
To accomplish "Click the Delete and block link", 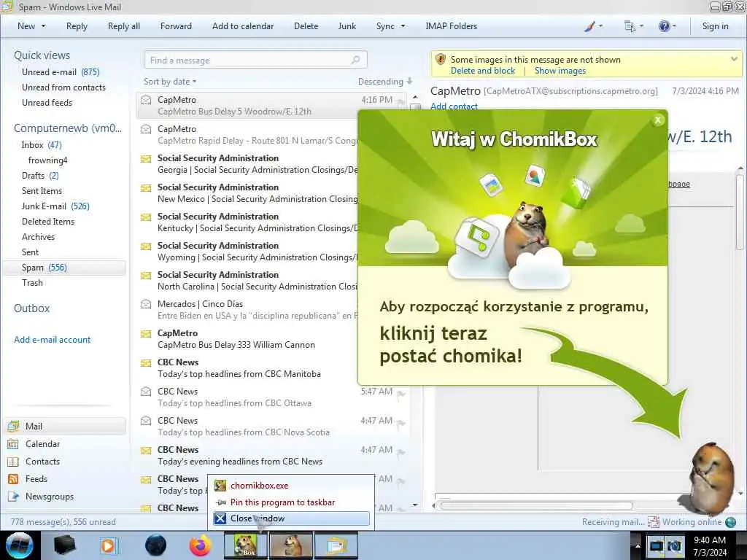I will click(483, 71).
